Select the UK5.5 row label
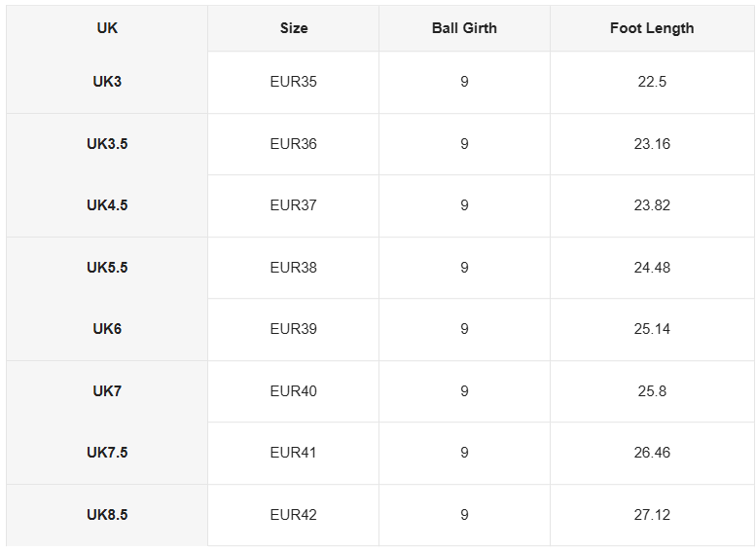 pos(107,268)
